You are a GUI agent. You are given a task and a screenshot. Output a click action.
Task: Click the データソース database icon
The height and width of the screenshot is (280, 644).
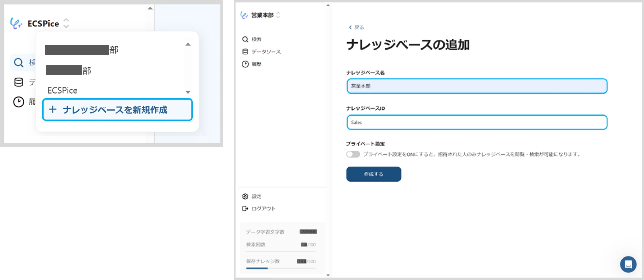(x=245, y=52)
